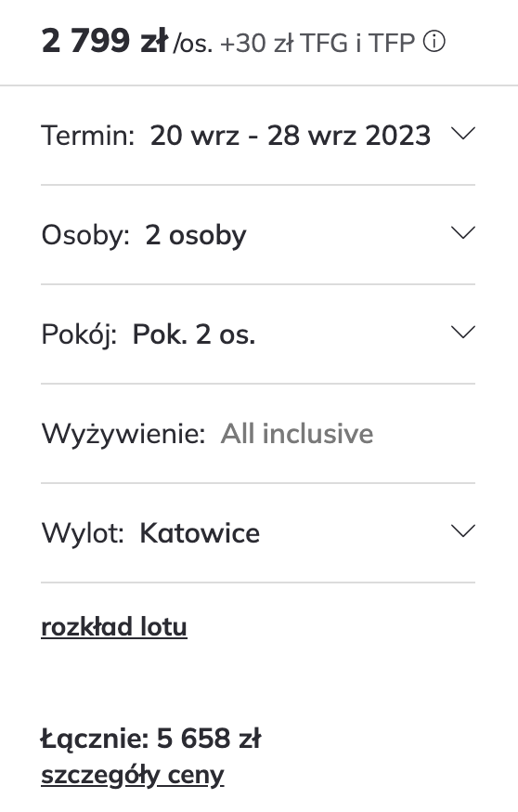Click the Wylot label
Viewport: 518px width, 812px height.
click(x=83, y=533)
